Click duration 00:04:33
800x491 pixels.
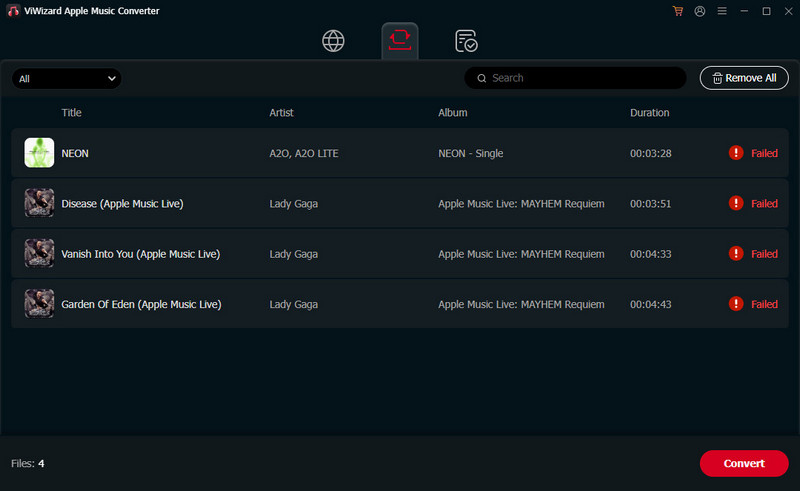click(651, 254)
